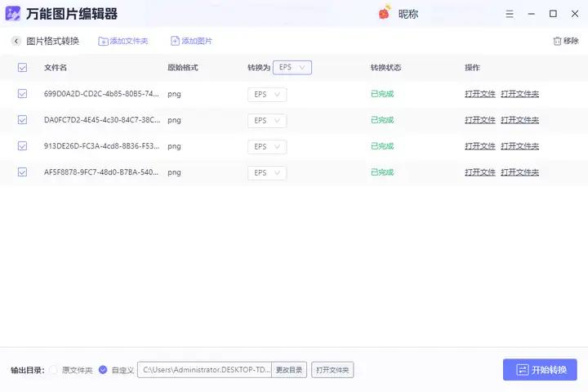
Task: Click the back arrow beside 图片格式转换
Action: tap(16, 41)
